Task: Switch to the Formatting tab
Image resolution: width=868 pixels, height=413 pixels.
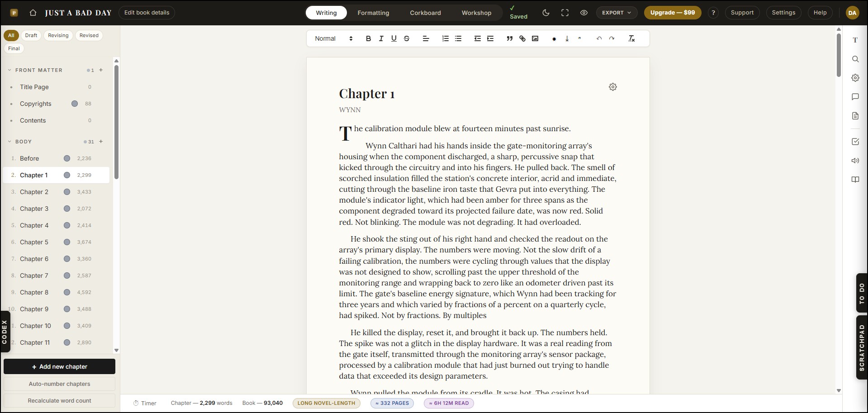Action: coord(373,13)
